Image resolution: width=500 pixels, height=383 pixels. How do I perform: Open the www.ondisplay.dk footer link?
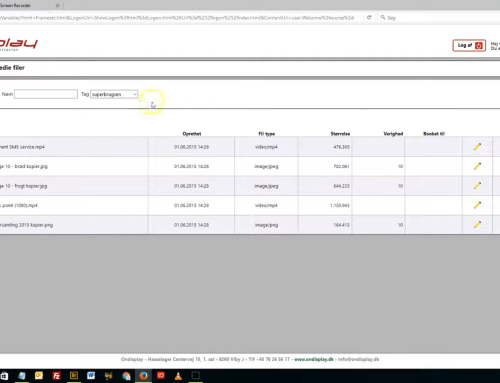coord(314,359)
